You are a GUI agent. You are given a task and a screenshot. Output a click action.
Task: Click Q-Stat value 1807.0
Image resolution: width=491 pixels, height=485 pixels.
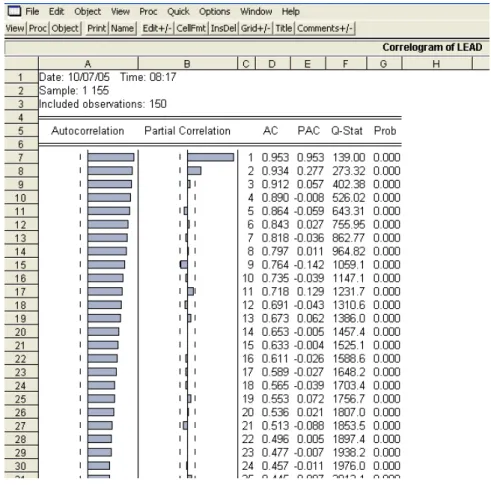pos(348,412)
